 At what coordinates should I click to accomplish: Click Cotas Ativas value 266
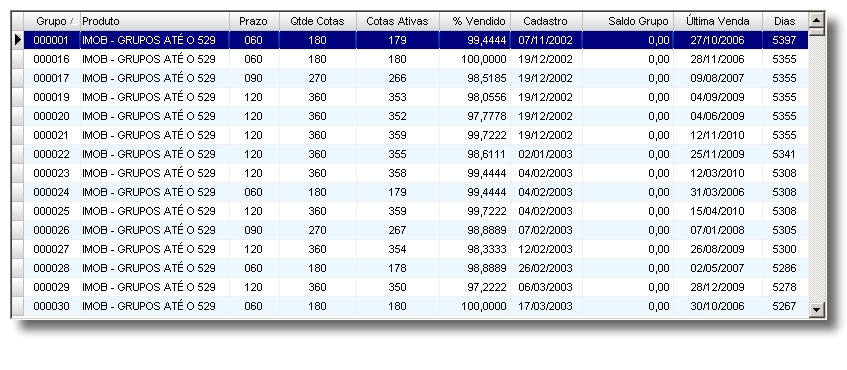coord(397,78)
